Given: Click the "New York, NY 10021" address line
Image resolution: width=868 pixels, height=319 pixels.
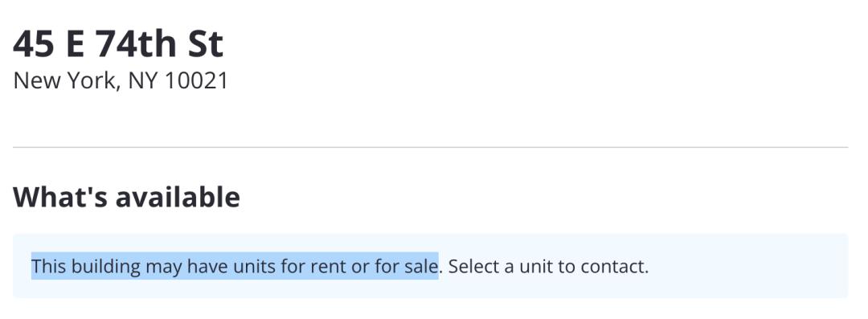Looking at the screenshot, I should 120,81.
